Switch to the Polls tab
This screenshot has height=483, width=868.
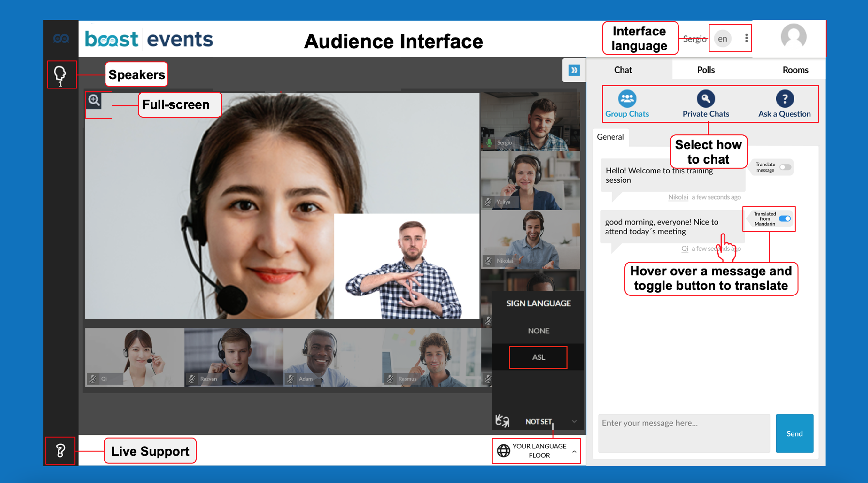pos(706,70)
